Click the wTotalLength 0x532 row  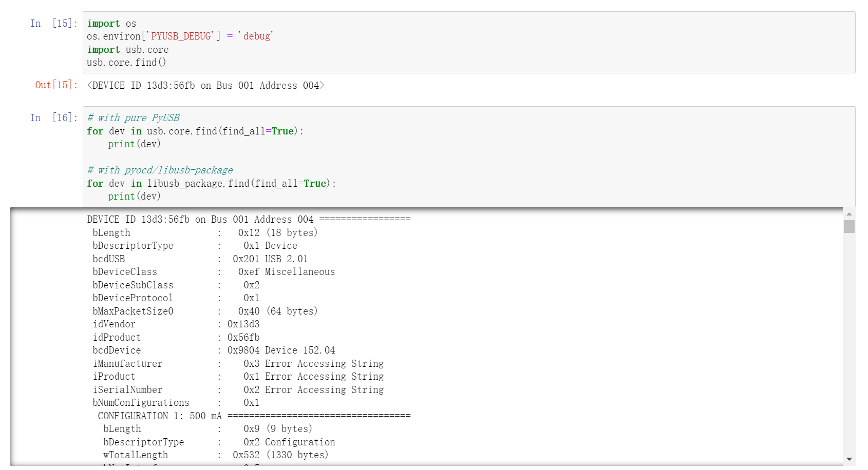click(216, 455)
